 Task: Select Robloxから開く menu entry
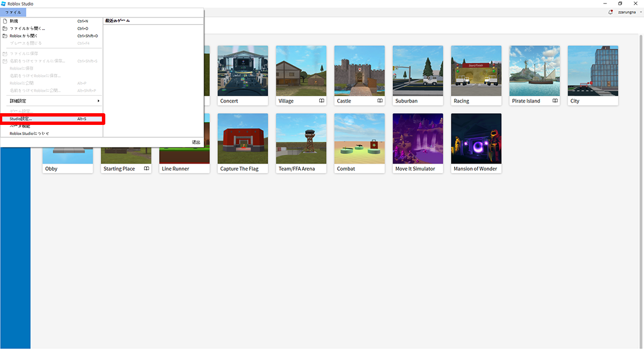click(x=52, y=36)
